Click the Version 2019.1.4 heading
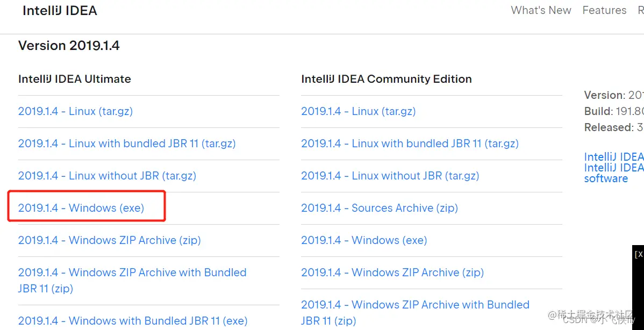This screenshot has width=644, height=330. (69, 46)
